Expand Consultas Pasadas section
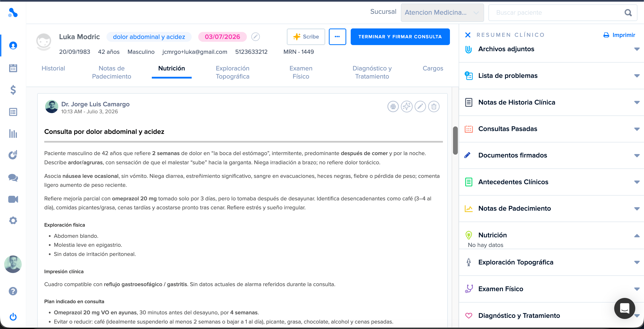The image size is (644, 329). [x=637, y=129]
